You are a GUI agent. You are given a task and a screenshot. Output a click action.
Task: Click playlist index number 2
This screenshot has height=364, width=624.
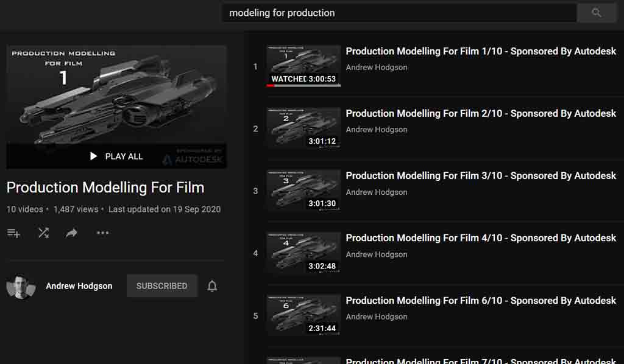255,129
